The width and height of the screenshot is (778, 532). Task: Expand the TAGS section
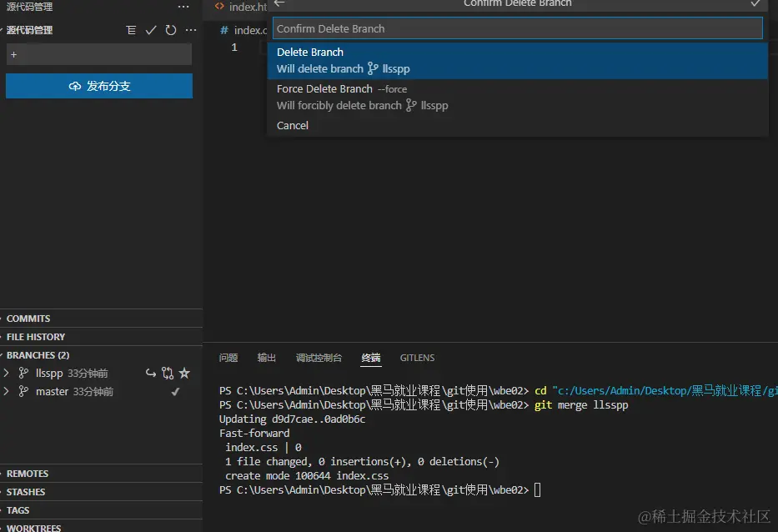point(101,510)
